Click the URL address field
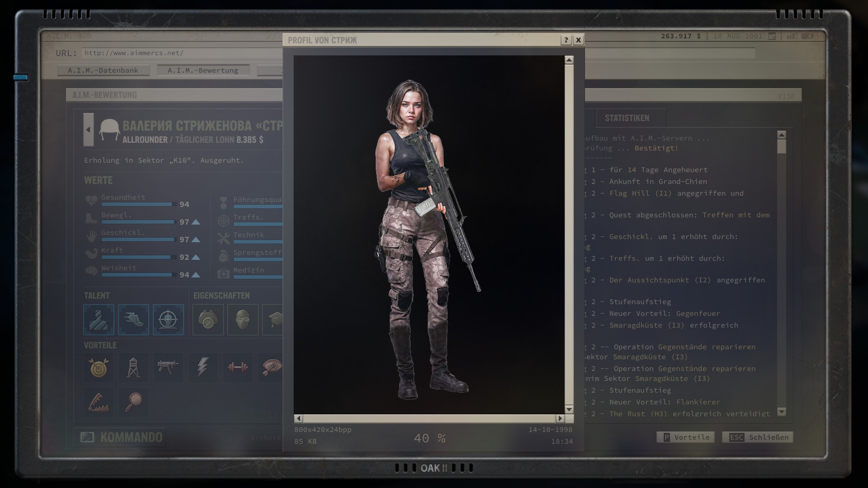This screenshot has width=868, height=488. 181,53
